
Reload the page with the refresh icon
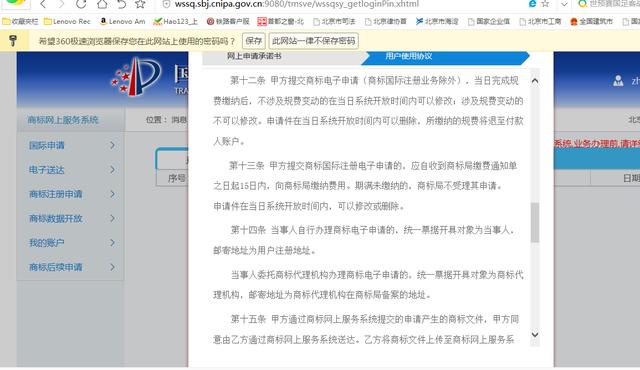pos(81,4)
